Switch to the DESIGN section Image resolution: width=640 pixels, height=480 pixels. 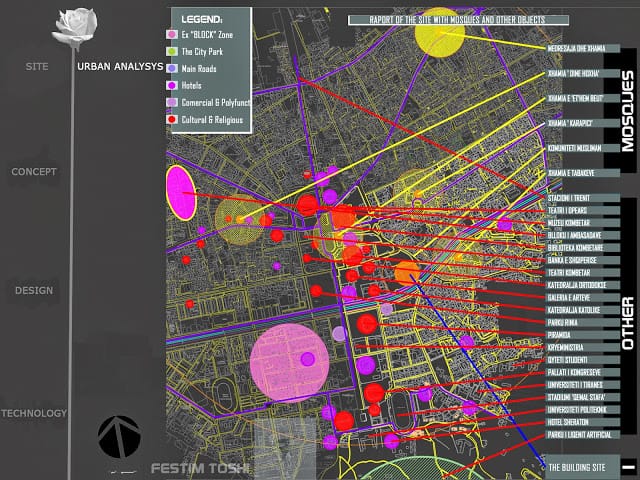(34, 291)
